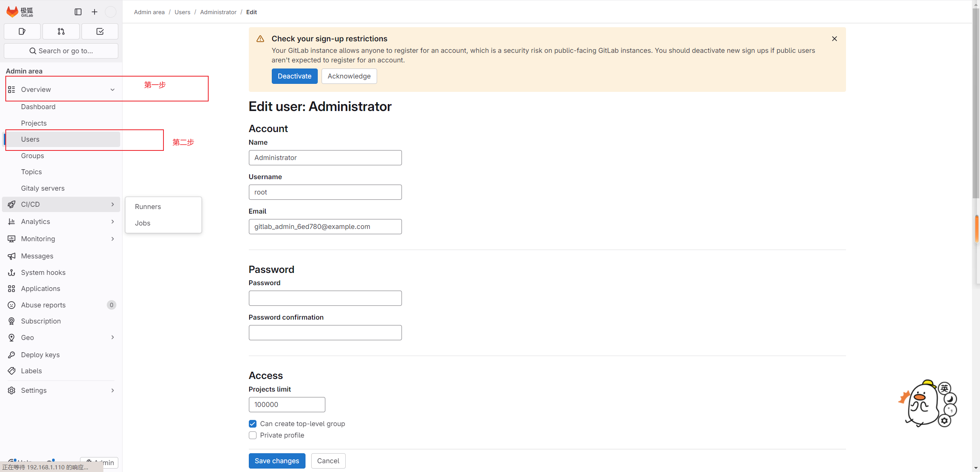Viewport: 980px width, 472px height.
Task: Click the Save changes button
Action: (x=277, y=461)
